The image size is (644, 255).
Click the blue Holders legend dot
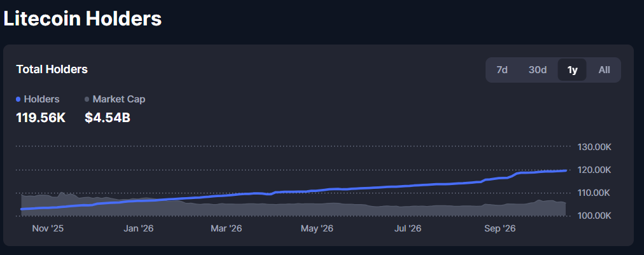pos(18,99)
